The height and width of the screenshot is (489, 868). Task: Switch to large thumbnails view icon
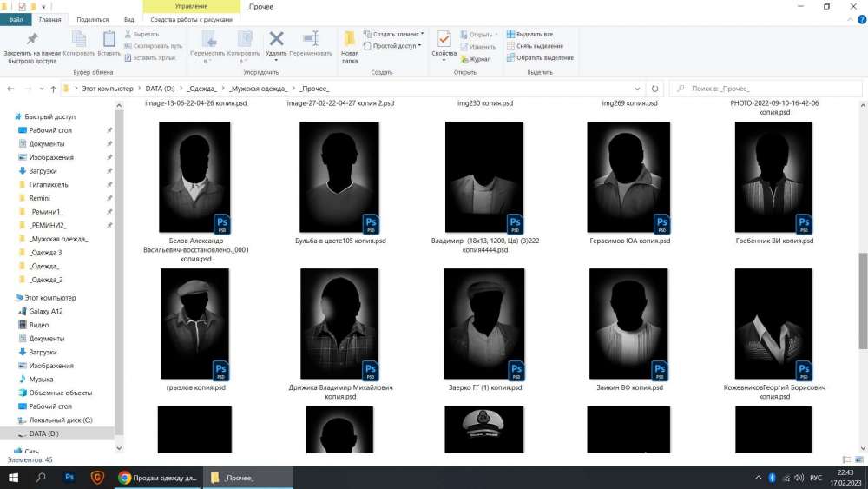click(859, 459)
